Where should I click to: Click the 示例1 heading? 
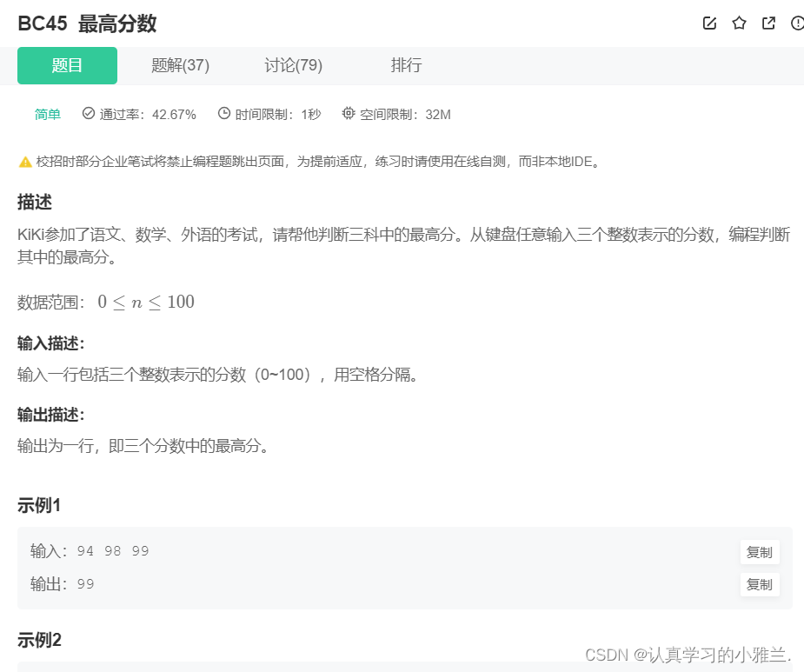click(39, 506)
